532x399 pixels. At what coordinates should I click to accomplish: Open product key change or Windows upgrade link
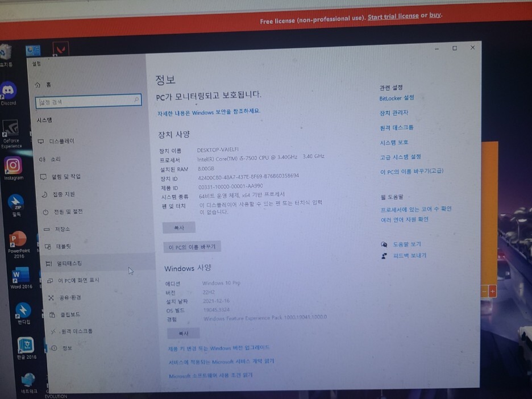pos(219,348)
